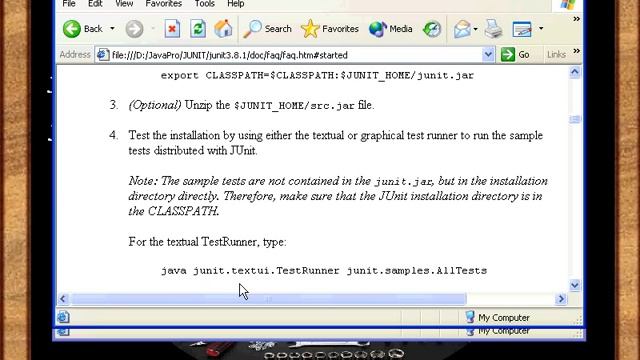This screenshot has width=640, height=360.
Task: Open the File menu
Action: pos(69,4)
